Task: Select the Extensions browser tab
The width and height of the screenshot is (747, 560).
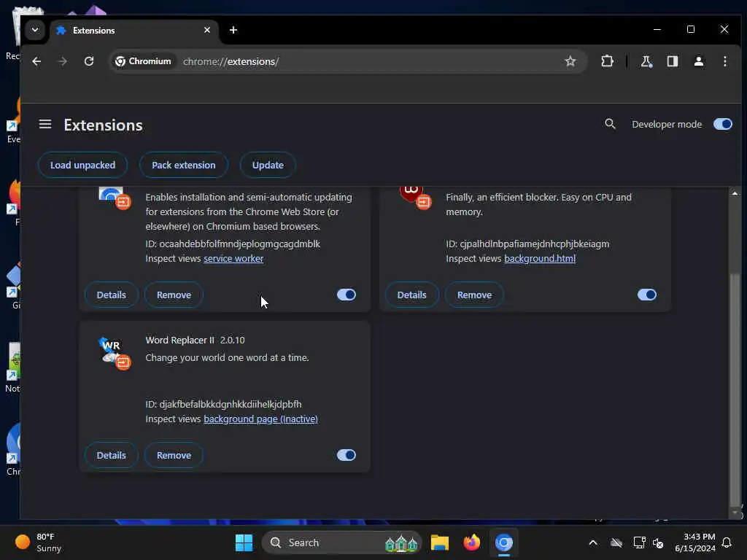Action: (x=134, y=31)
